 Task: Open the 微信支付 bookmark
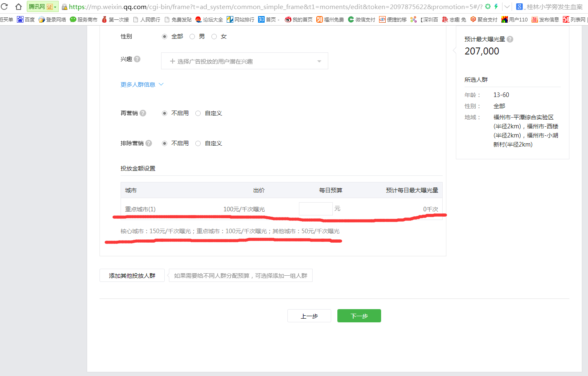click(362, 19)
